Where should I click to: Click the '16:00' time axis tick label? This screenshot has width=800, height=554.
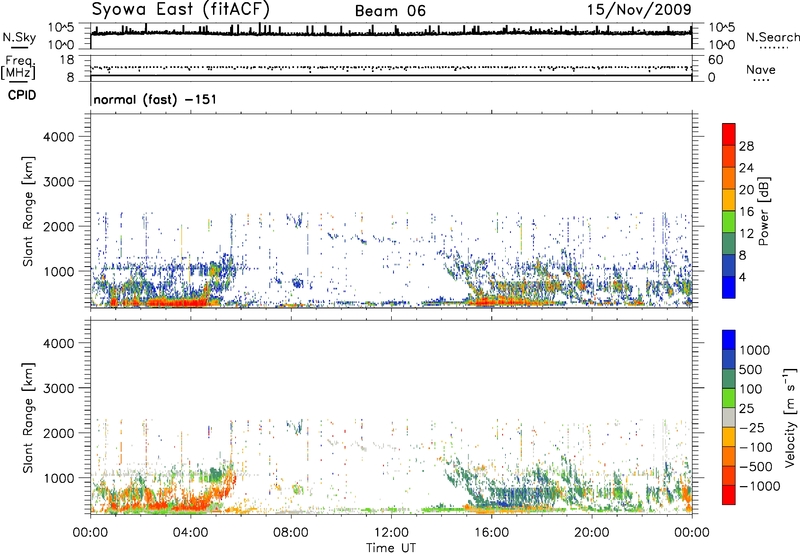pos(491,533)
